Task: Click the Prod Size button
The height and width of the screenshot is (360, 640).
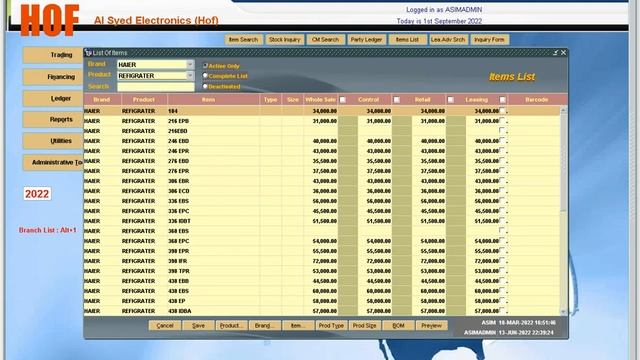Action: [364, 325]
